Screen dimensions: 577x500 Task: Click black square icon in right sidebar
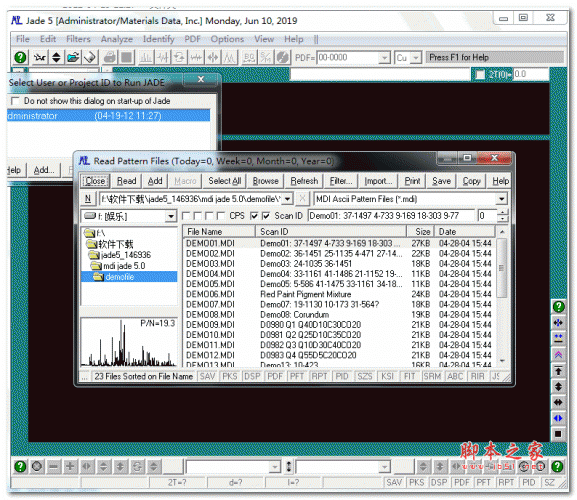tap(559, 434)
